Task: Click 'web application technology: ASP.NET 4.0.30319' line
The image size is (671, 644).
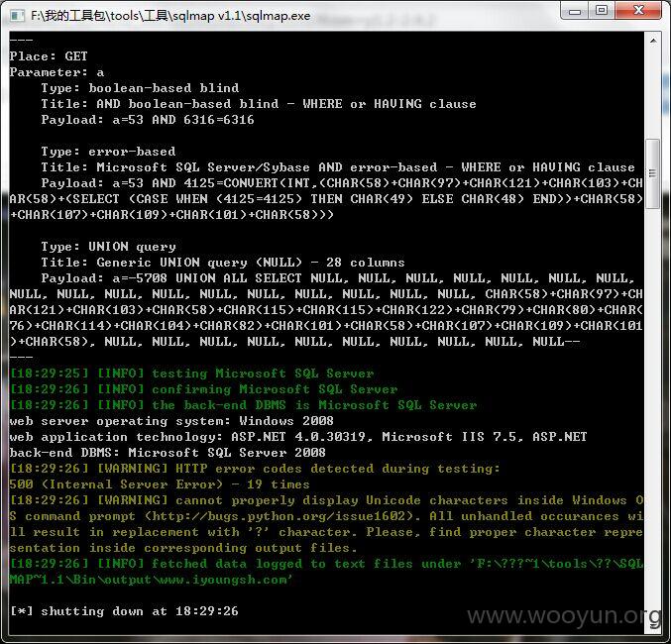Action: (x=298, y=437)
